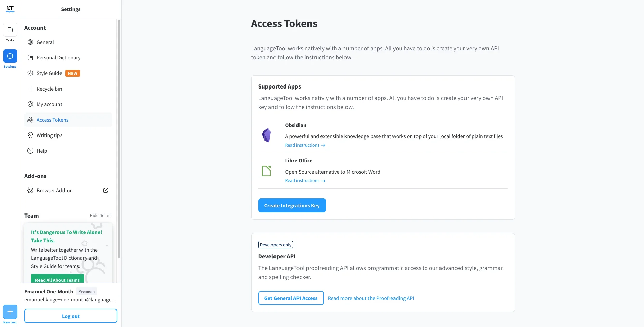Click the Help question mark icon

(x=30, y=151)
